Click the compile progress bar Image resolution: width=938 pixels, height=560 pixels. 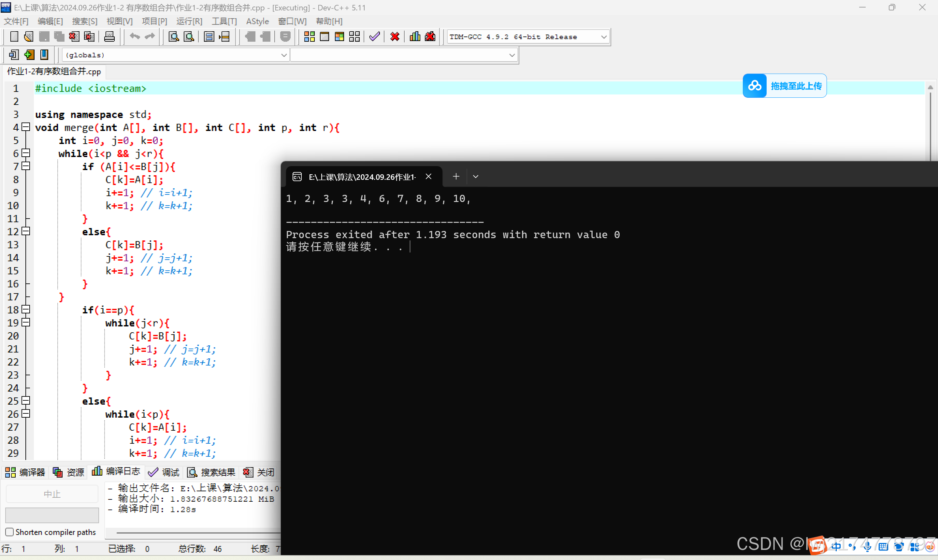coord(52,515)
